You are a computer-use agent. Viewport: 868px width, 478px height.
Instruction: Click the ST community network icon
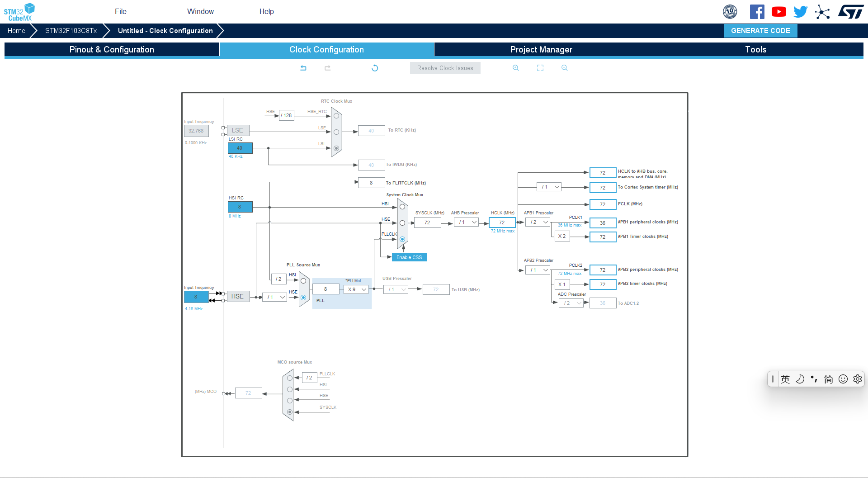(822, 12)
